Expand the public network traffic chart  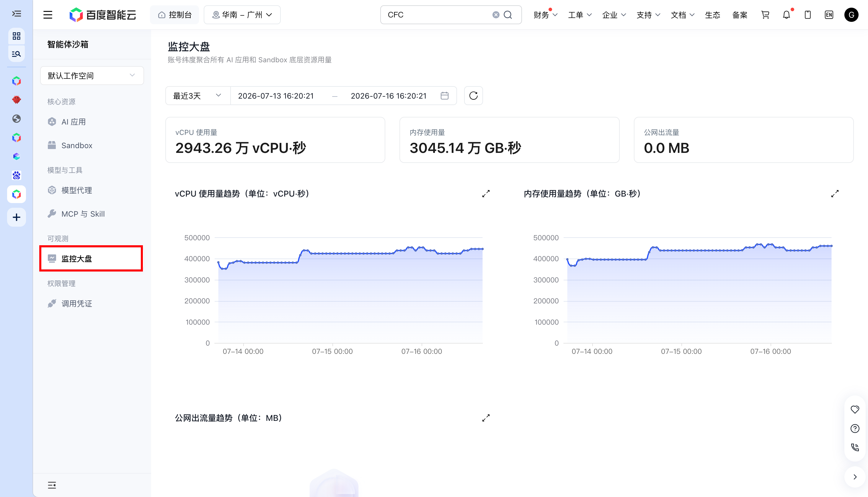[486, 418]
